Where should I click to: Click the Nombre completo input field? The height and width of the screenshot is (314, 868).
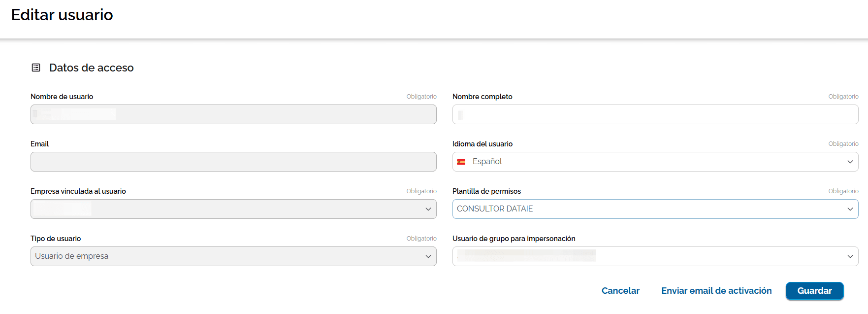pyautogui.click(x=655, y=114)
